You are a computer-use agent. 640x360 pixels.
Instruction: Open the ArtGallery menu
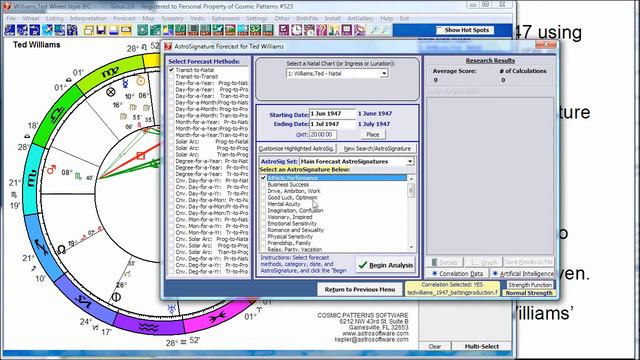click(x=360, y=19)
